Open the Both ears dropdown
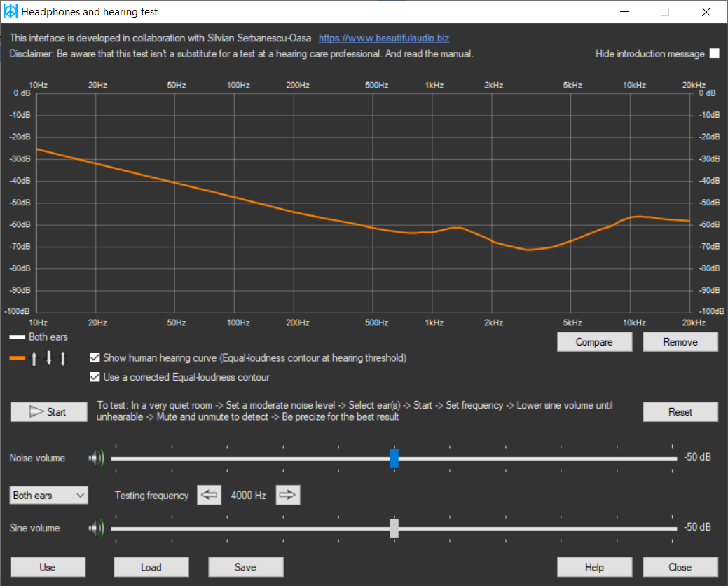This screenshot has width=728, height=586. click(48, 495)
